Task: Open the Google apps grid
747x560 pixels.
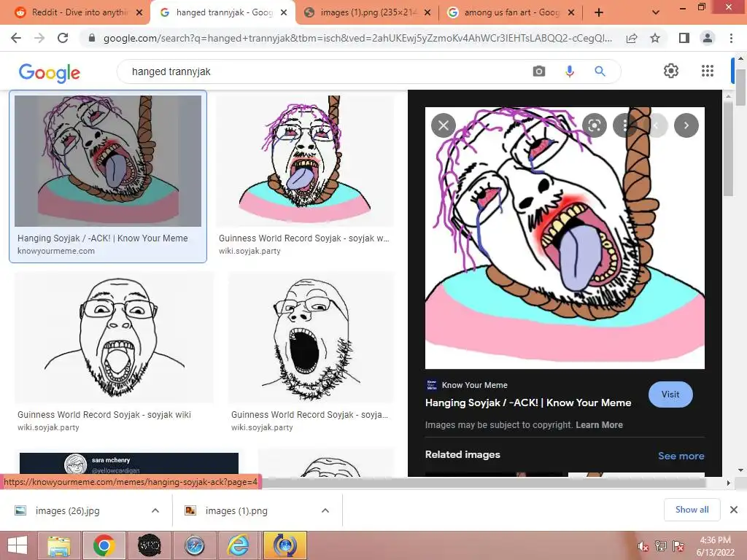Action: point(708,71)
